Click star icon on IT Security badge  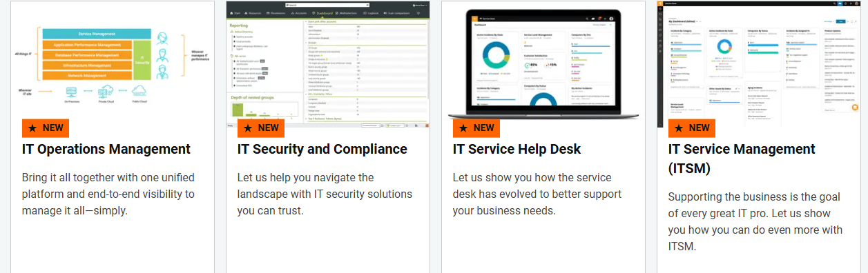point(247,128)
